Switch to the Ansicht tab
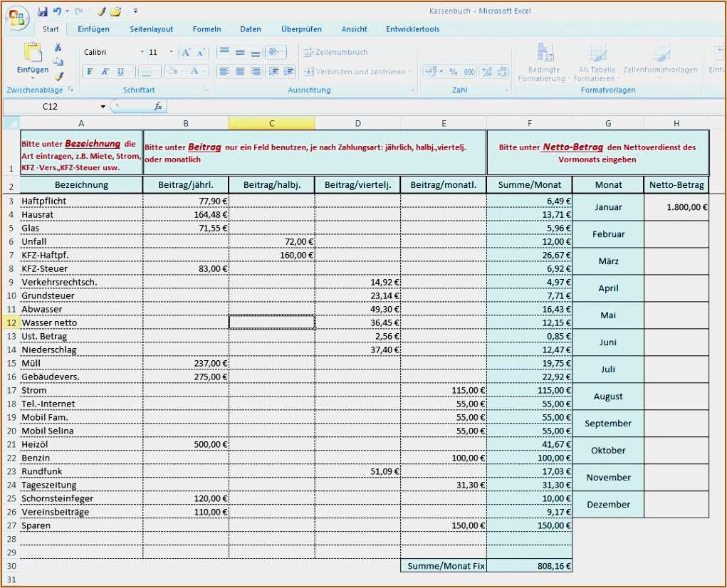Image resolution: width=727 pixels, height=588 pixels. tap(354, 29)
